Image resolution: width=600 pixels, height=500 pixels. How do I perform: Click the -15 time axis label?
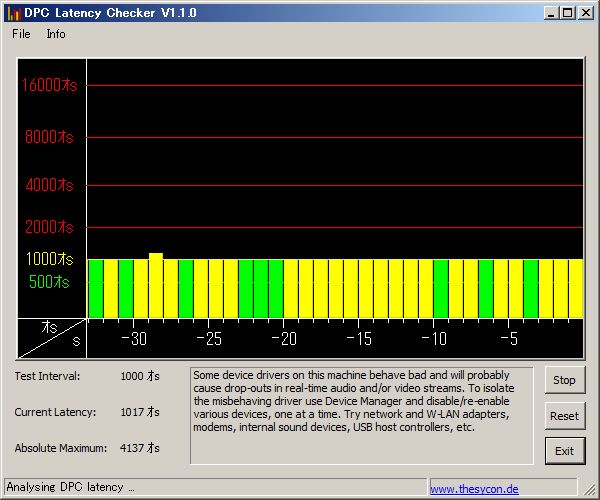[359, 339]
